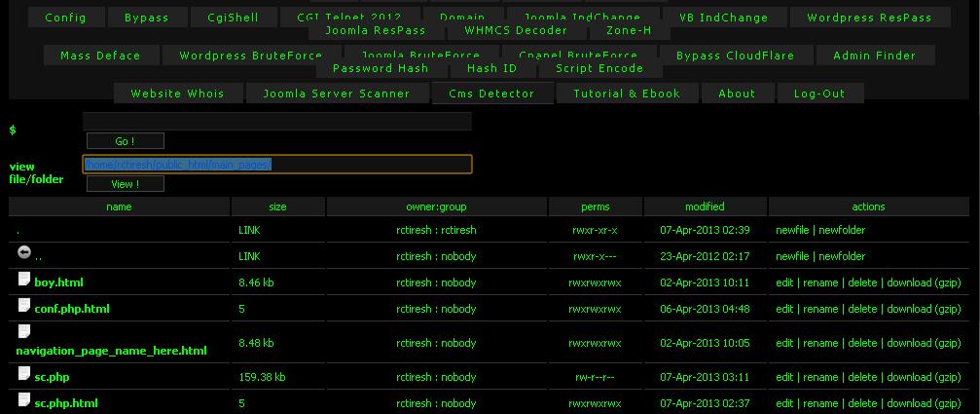Viewport: 980px width, 414px height.
Task: Click the command input field
Action: [x=277, y=122]
